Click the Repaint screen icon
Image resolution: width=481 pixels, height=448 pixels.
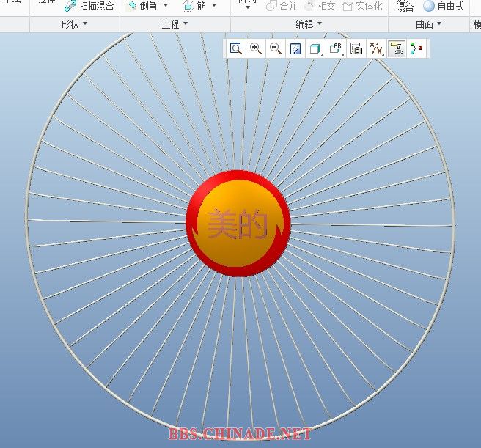295,48
